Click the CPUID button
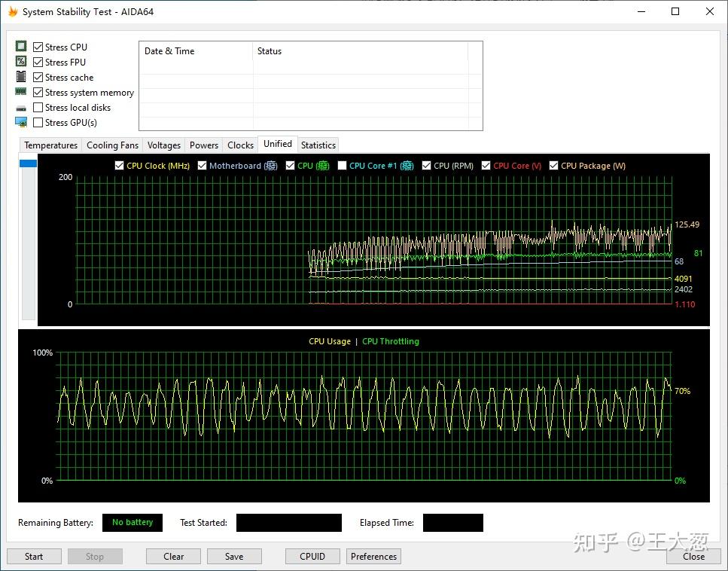Image resolution: width=728 pixels, height=571 pixels. (x=312, y=557)
